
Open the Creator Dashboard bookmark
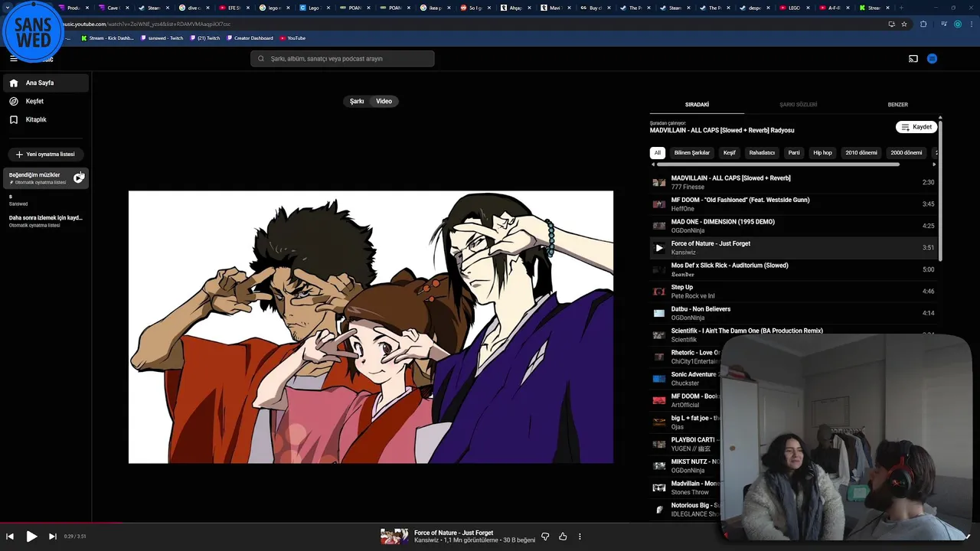[249, 37]
